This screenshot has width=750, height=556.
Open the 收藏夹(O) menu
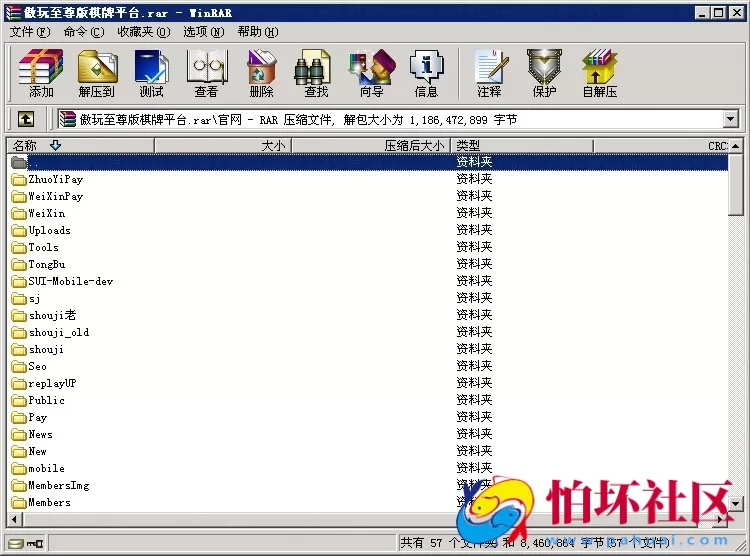(143, 32)
